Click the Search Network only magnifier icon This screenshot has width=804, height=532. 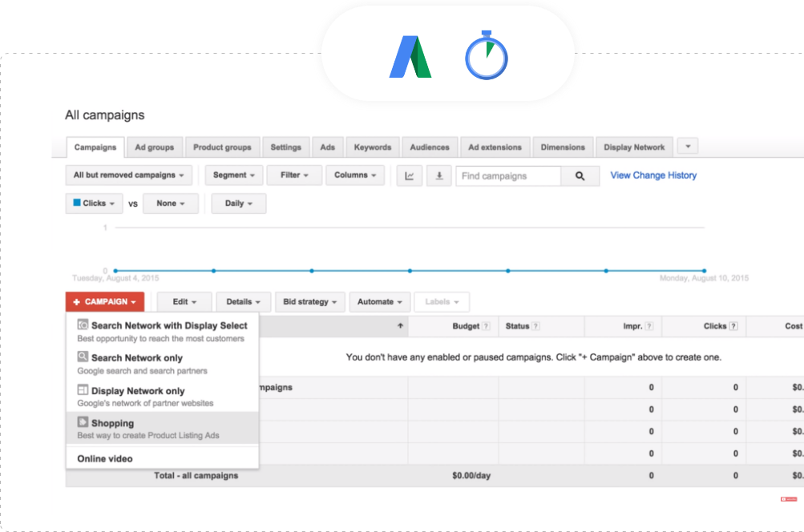(x=83, y=357)
